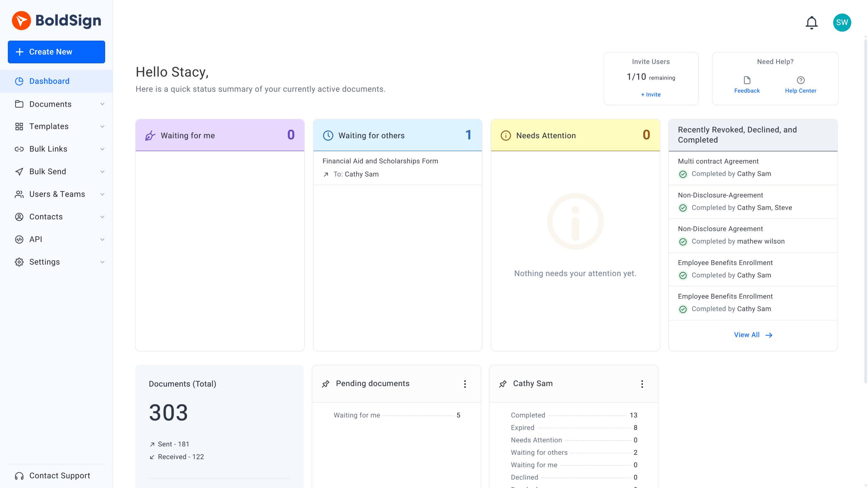Open Pending documents three-dot menu
The height and width of the screenshot is (488, 868).
pos(465,384)
